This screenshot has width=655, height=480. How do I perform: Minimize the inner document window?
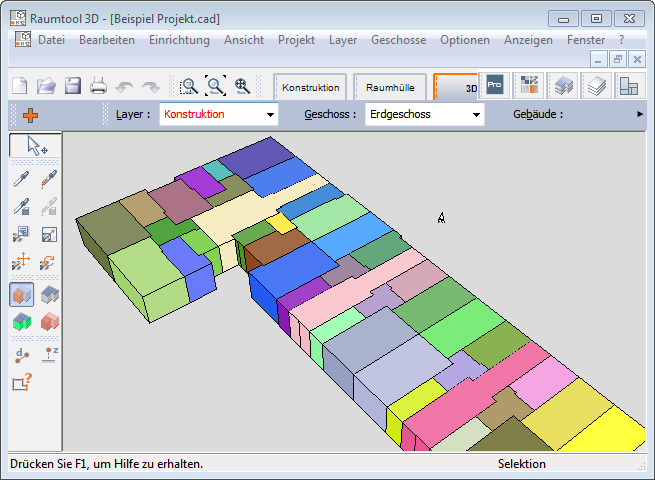click(x=598, y=59)
